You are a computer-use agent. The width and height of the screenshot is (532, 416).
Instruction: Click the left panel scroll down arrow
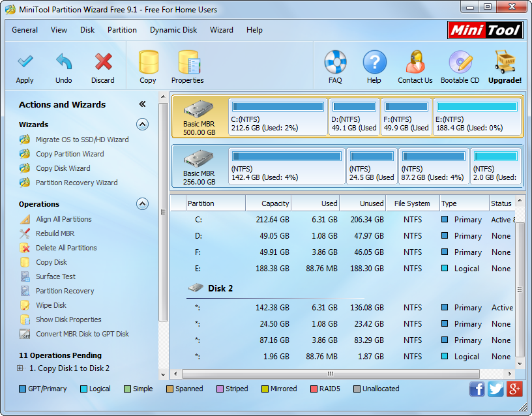(x=163, y=375)
